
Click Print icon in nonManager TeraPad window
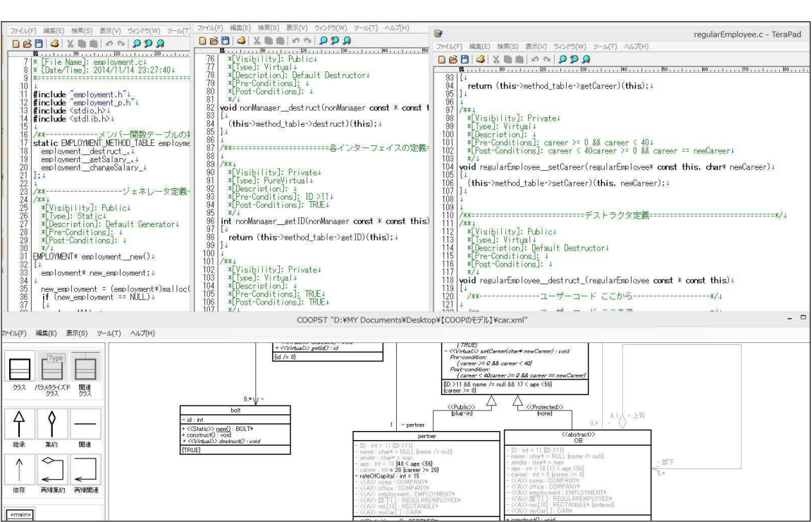coord(241,40)
